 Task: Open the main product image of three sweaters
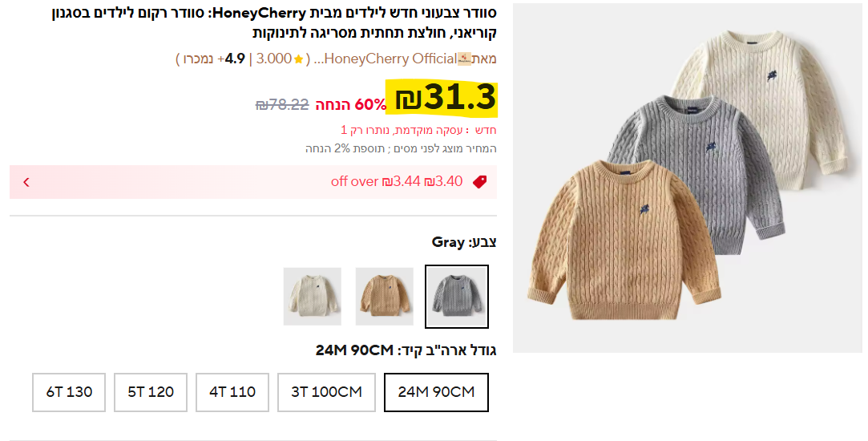pos(687,178)
